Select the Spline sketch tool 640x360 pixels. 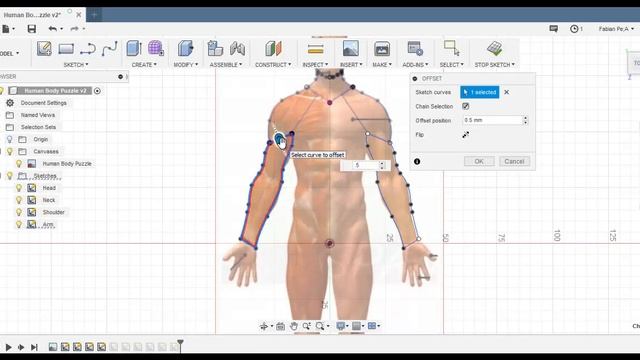click(110, 49)
